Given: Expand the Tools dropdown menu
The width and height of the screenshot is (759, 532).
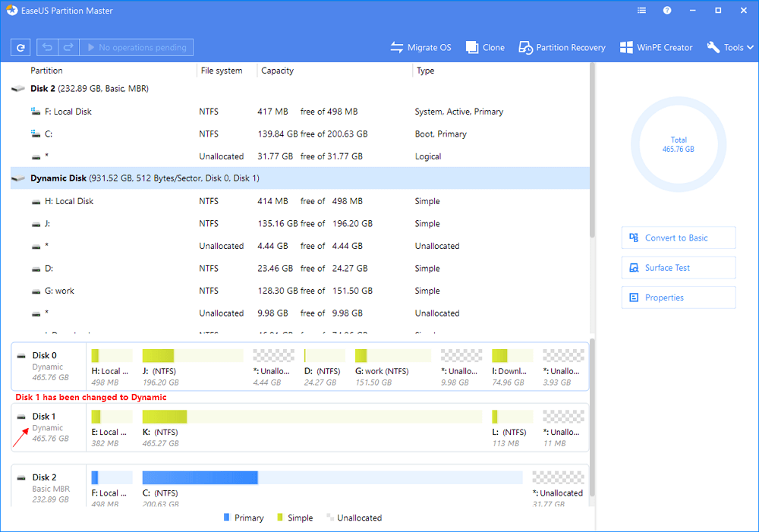Looking at the screenshot, I should tap(732, 48).
